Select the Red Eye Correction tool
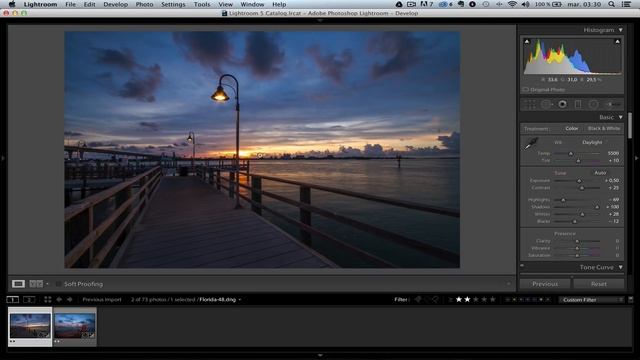The height and width of the screenshot is (360, 640). click(562, 104)
